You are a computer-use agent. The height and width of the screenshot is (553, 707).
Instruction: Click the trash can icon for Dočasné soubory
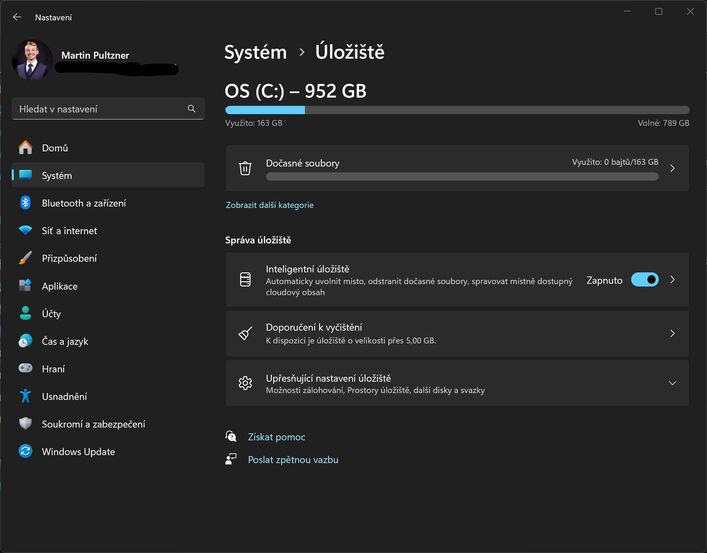[245, 168]
